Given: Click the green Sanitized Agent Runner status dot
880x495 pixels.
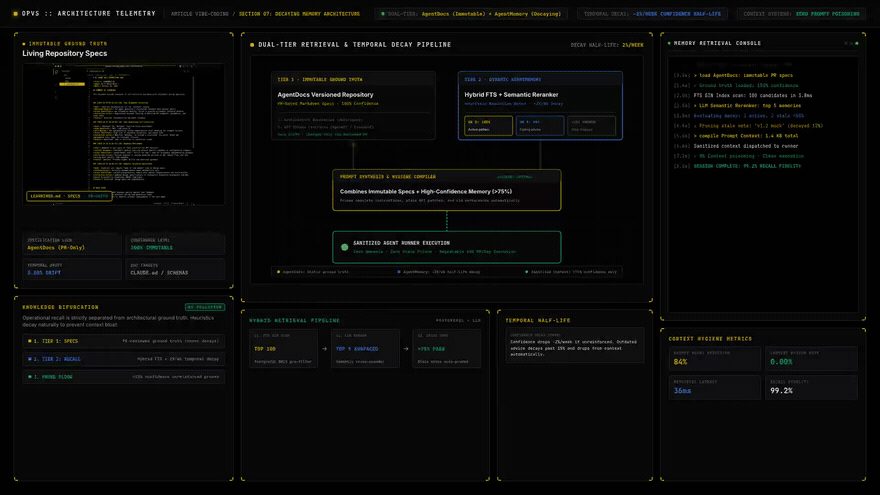Looking at the screenshot, I should (x=345, y=247).
